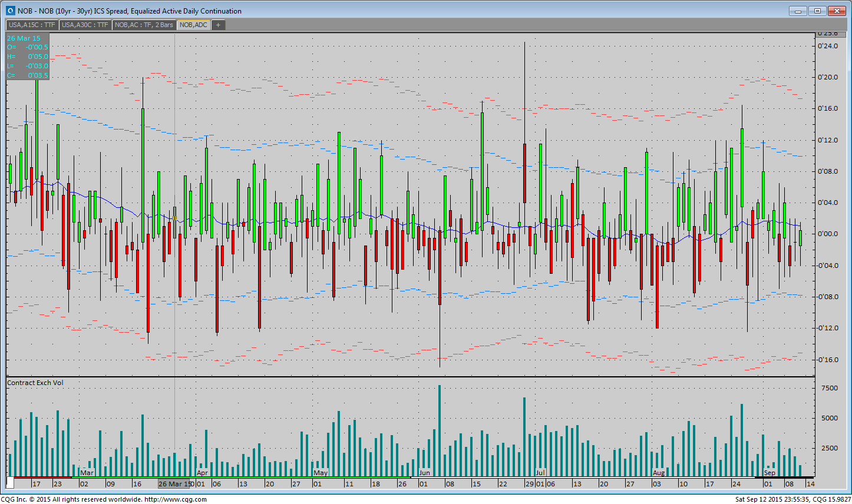Click the 03 date label on the time axis
The image size is (852, 504).
coord(657,484)
